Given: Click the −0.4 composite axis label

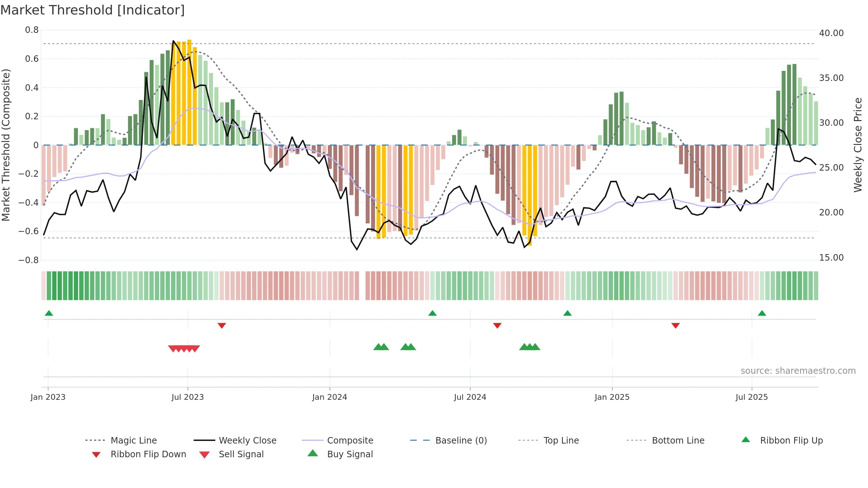Looking at the screenshot, I should point(29,202).
